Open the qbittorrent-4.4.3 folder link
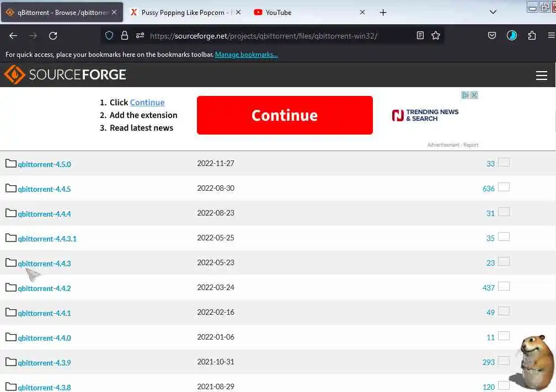556x392 pixels. (44, 264)
